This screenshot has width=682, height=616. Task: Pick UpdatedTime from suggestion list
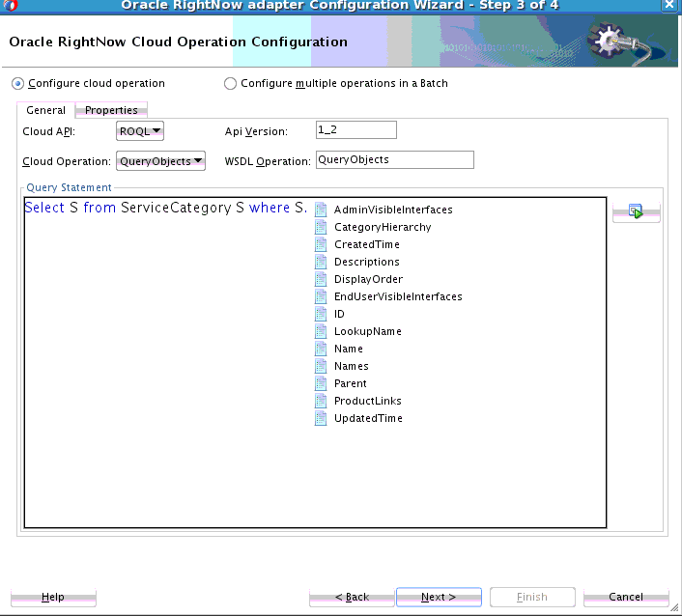tap(368, 418)
